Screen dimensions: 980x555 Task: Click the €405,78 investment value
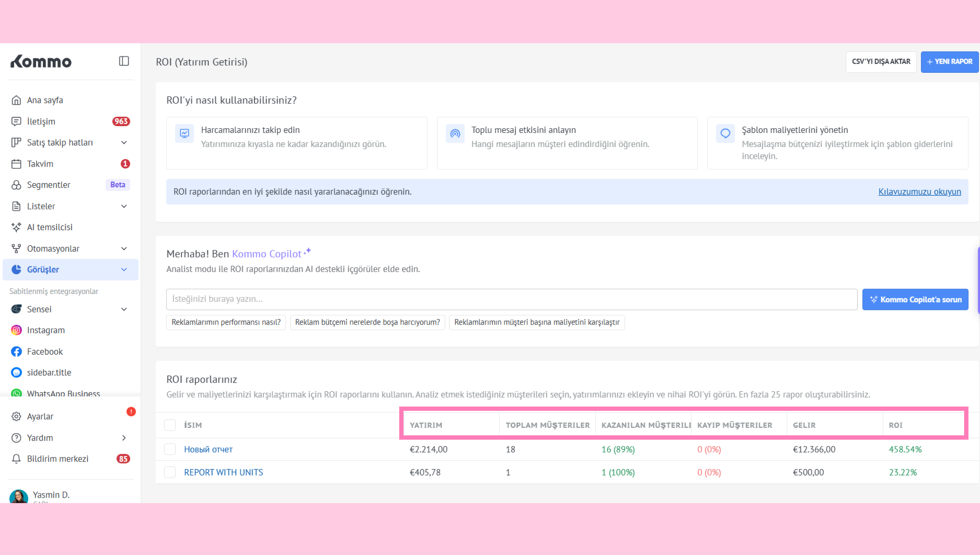[x=425, y=472]
